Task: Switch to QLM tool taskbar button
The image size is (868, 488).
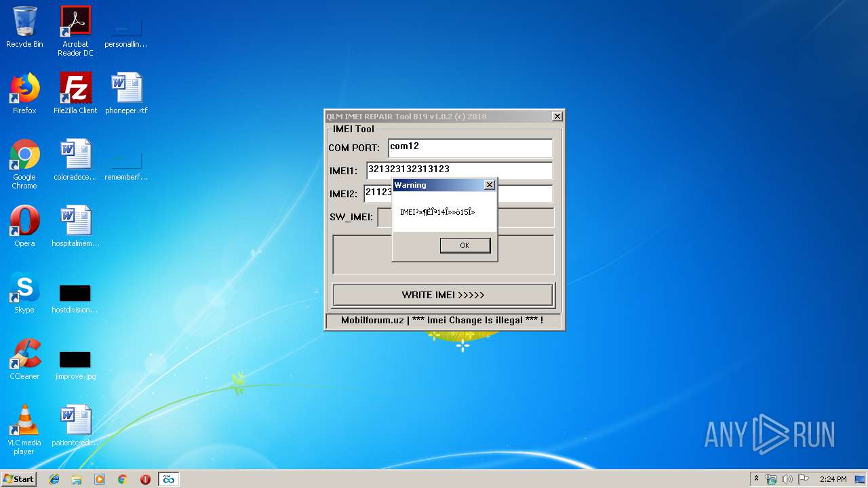Action: pyautogui.click(x=168, y=479)
